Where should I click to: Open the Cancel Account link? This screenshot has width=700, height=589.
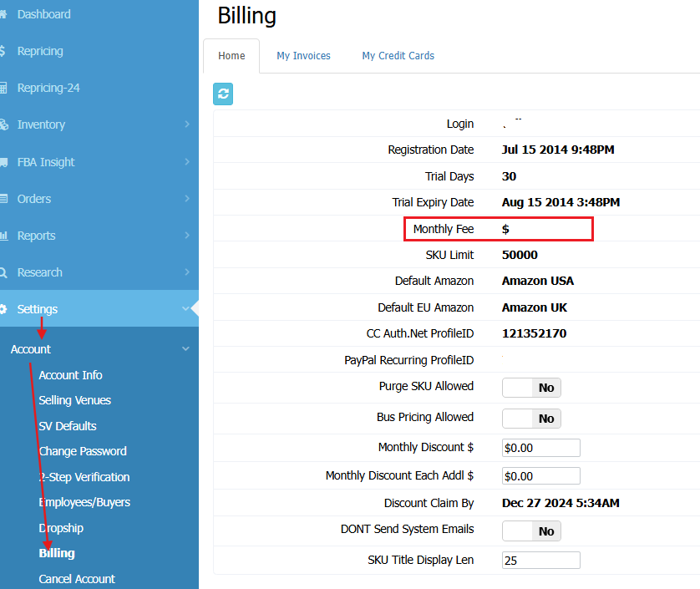77,579
